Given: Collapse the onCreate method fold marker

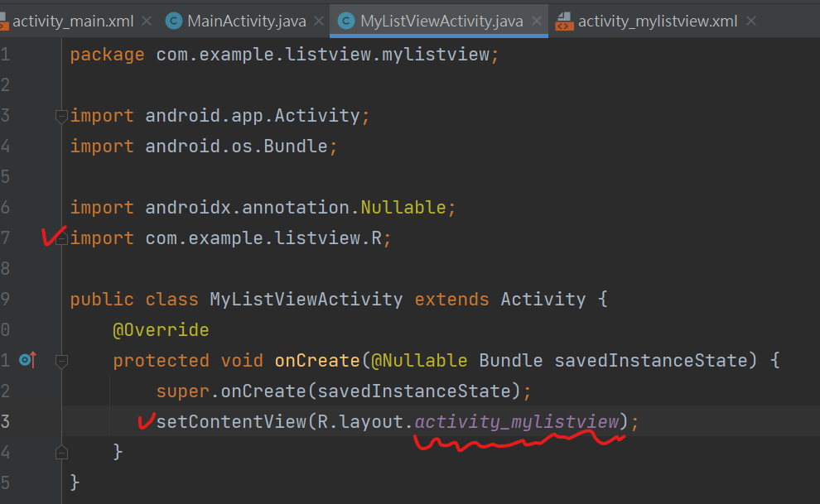Looking at the screenshot, I should pyautogui.click(x=61, y=361).
